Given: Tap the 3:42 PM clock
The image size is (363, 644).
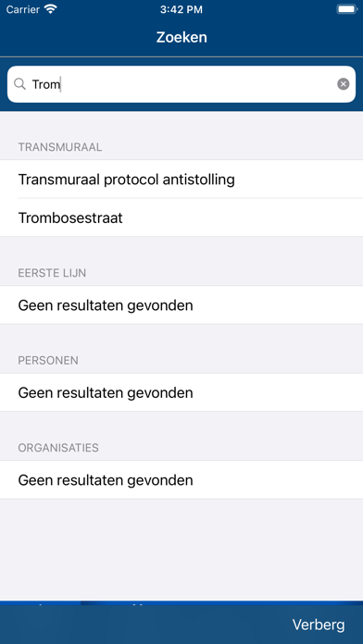Looking at the screenshot, I should coord(181,9).
